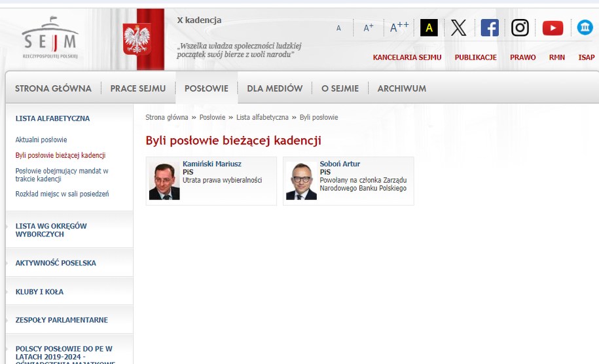Click LISTA ALFABETYCZNA sidebar heading

(52, 118)
